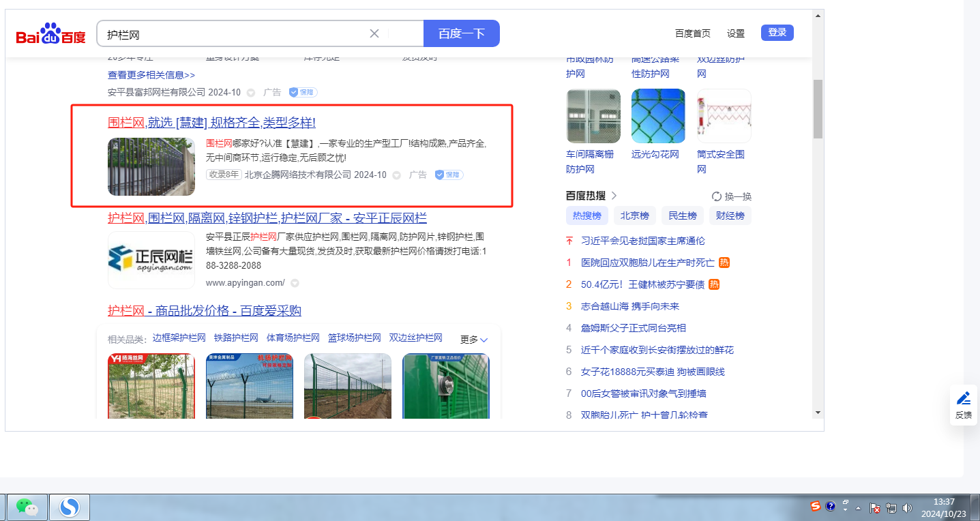Open the Action Center flag tray icon
This screenshot has width=980, height=521.
tap(875, 508)
